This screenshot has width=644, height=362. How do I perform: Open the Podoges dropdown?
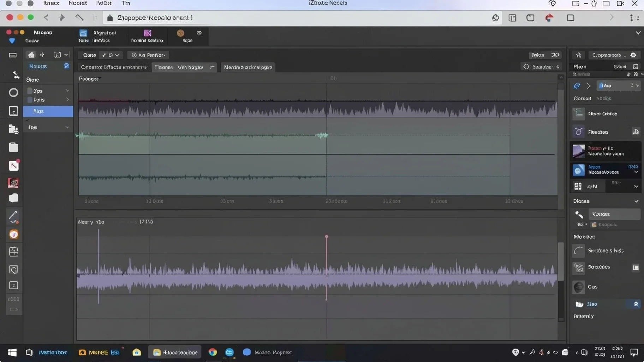90,78
